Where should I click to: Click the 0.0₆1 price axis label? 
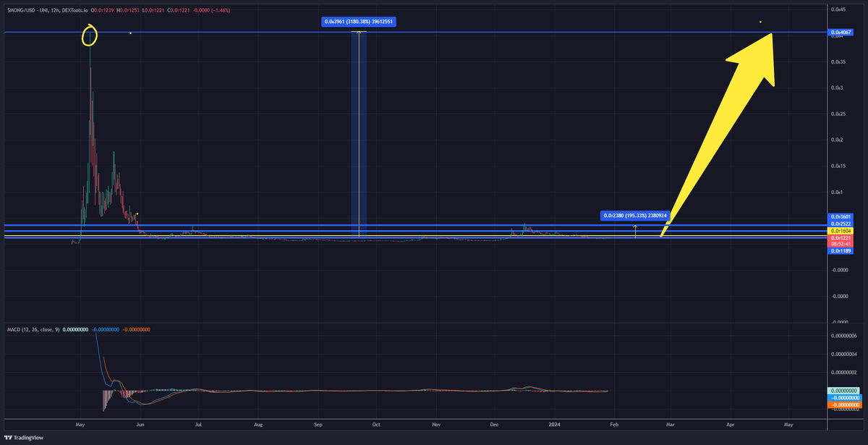837,192
